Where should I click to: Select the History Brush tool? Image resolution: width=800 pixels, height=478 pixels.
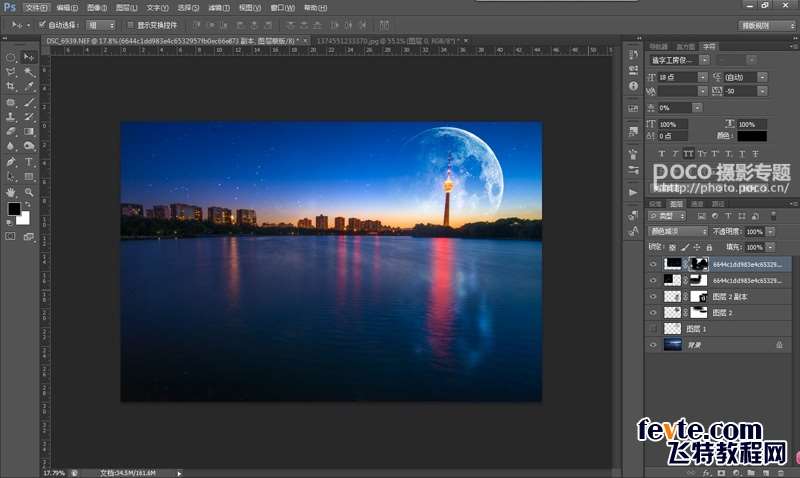(x=29, y=117)
